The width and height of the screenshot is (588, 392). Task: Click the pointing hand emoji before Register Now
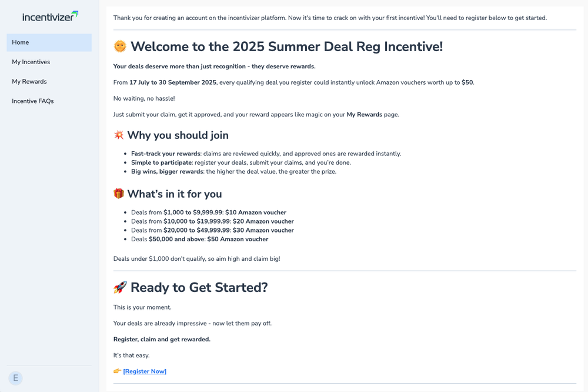(x=117, y=371)
